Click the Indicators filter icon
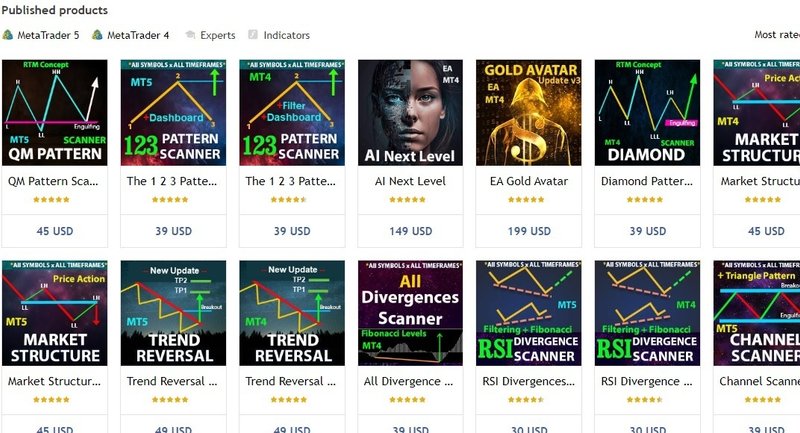This screenshot has width=800, height=433. pyautogui.click(x=253, y=35)
